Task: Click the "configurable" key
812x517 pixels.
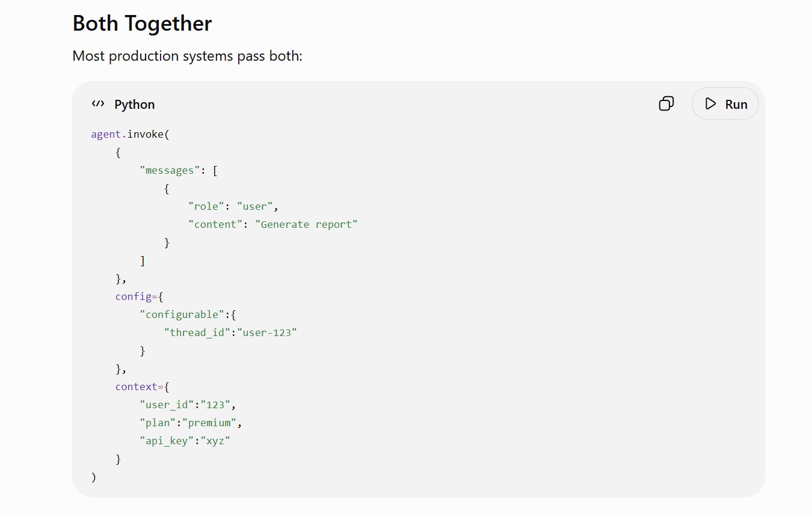Action: tap(182, 314)
